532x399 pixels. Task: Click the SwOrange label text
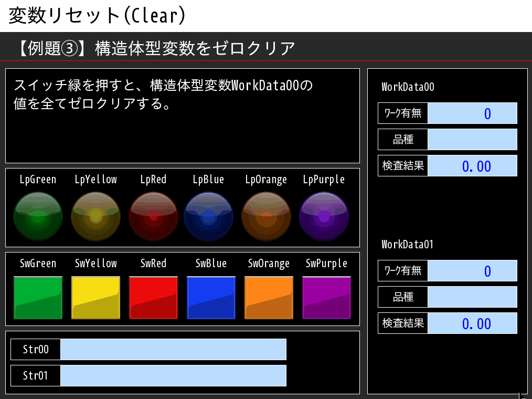click(x=269, y=264)
